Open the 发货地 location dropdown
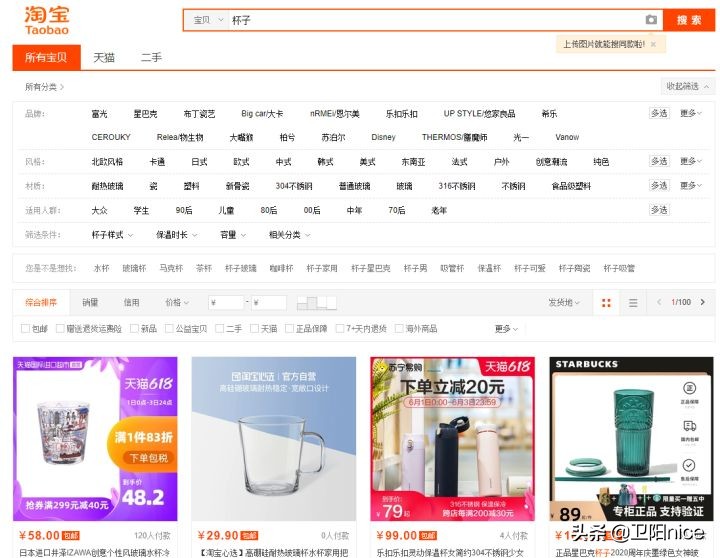 pos(564,302)
